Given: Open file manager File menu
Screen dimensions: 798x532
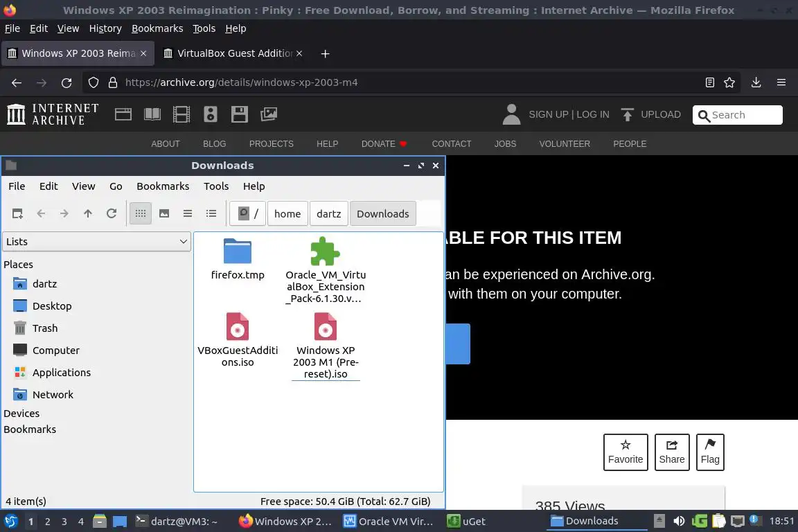Looking at the screenshot, I should [x=17, y=186].
